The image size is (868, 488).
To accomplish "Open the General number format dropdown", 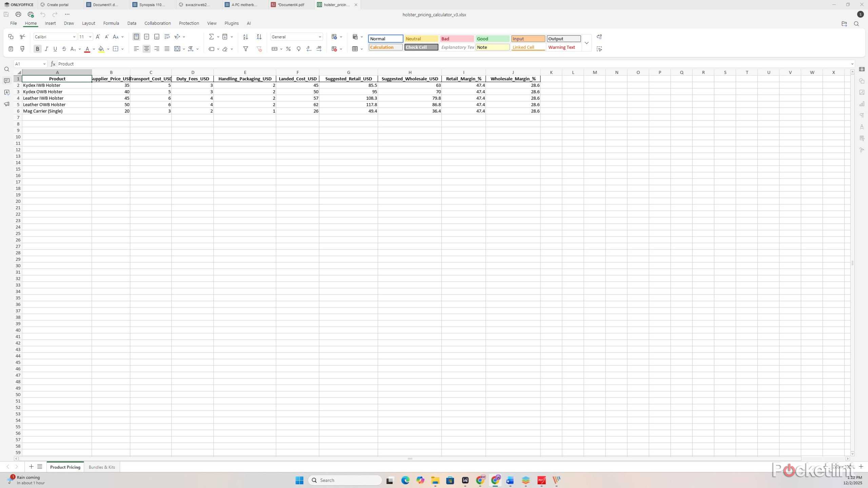I will [x=319, y=37].
